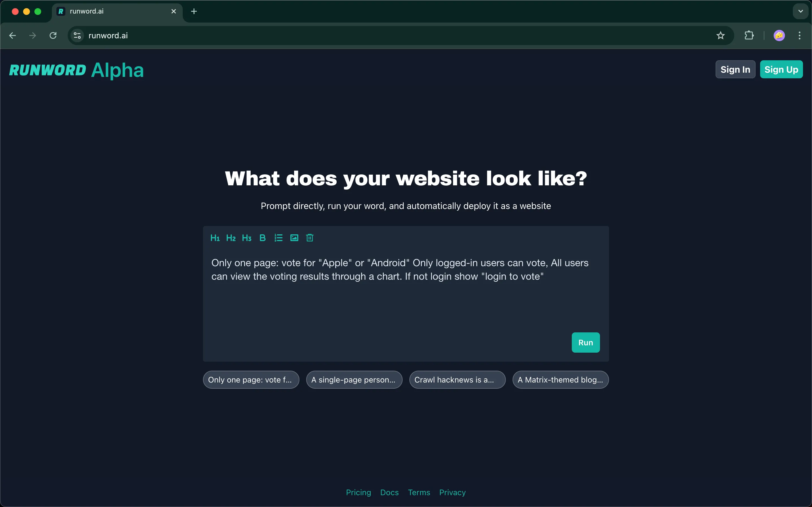Open browser extensions puzzle icon
Image resolution: width=812 pixels, height=507 pixels.
(749, 35)
